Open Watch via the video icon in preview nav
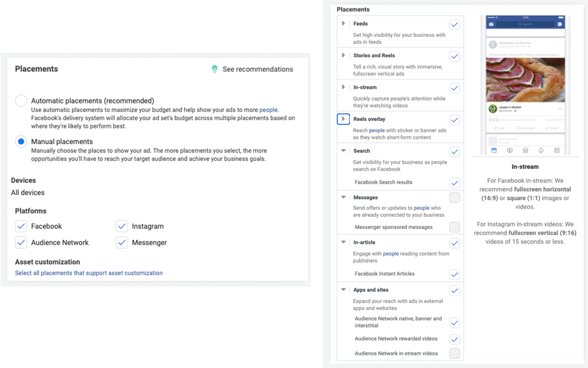 pyautogui.click(x=510, y=150)
